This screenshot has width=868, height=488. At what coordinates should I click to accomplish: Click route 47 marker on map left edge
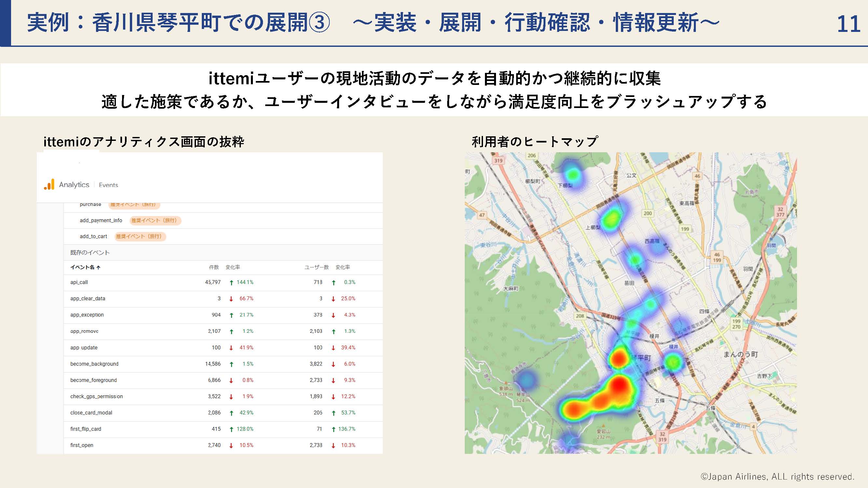tap(482, 215)
